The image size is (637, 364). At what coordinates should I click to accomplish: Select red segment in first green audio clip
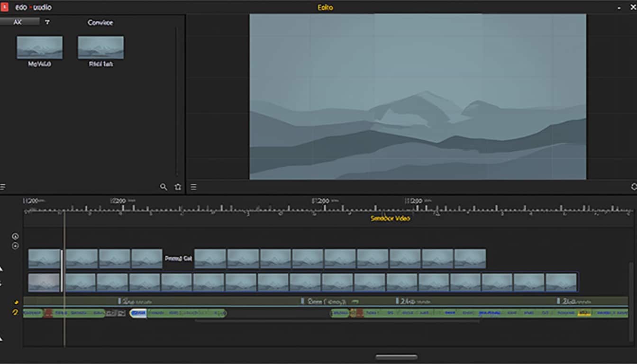(48, 313)
